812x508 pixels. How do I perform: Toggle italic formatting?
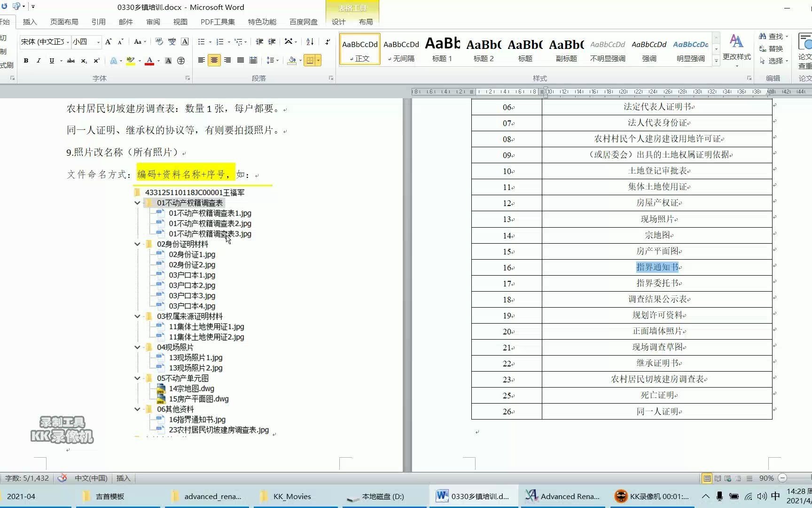click(x=39, y=61)
